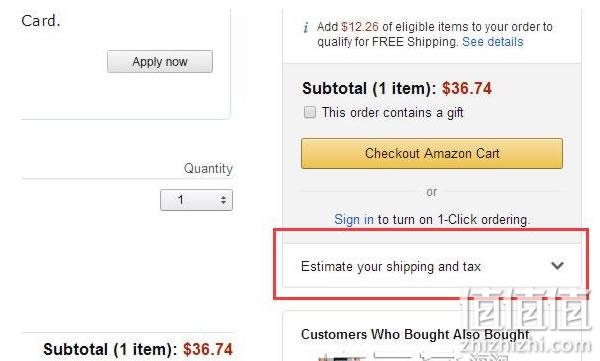Follow the Sign in link for 1-Click ordering

[x=354, y=219]
